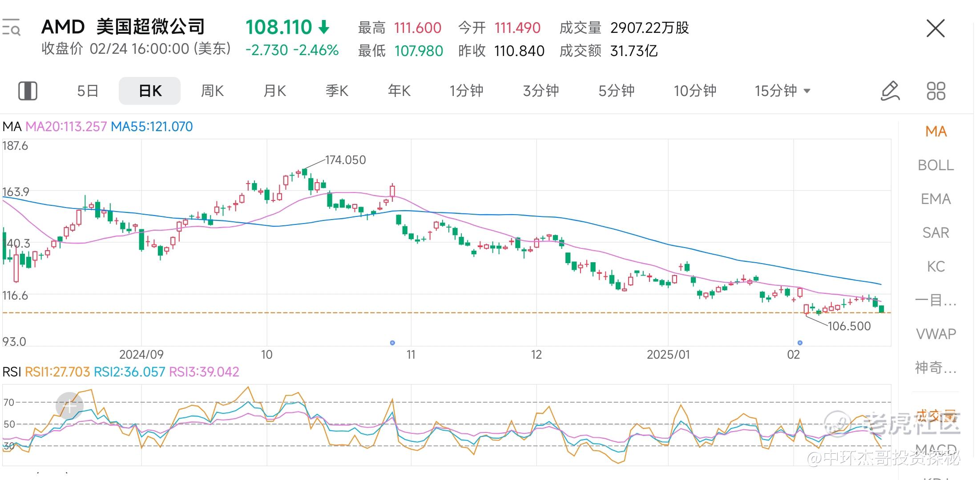Close the AMD chart view
Screen dimensions: 980x480
936,28
